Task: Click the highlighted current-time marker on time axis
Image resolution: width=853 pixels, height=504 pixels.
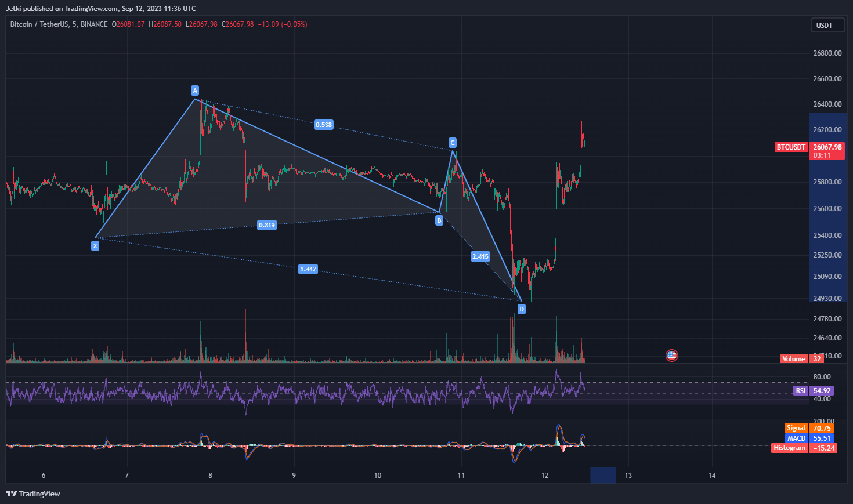Action: (x=603, y=476)
